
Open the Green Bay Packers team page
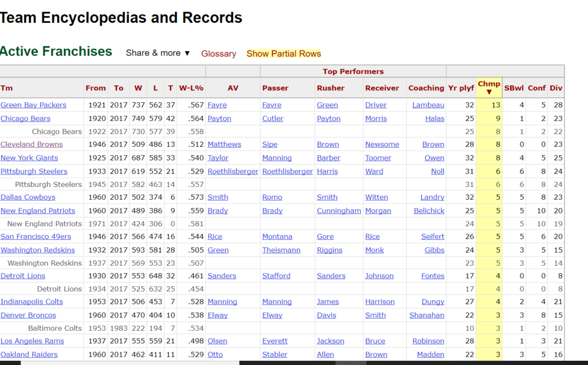click(x=34, y=105)
